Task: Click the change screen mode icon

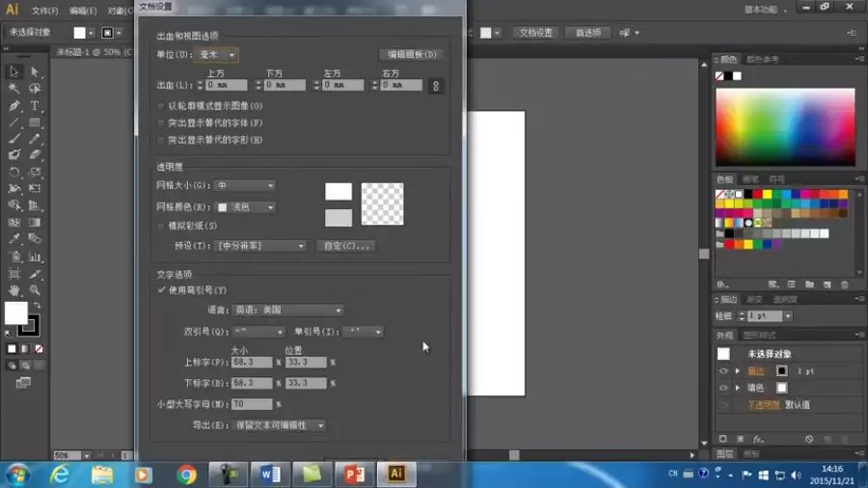Action: tap(23, 383)
